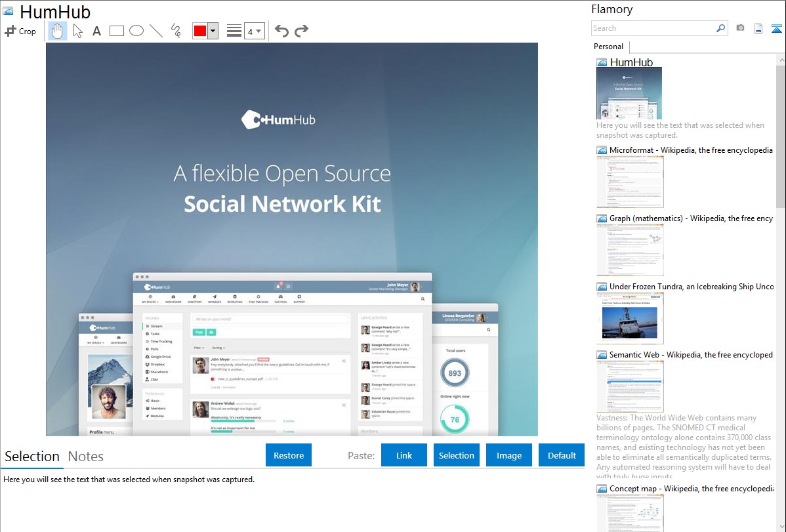Open the Selection tab
This screenshot has height=532, width=786.
[x=32, y=457]
